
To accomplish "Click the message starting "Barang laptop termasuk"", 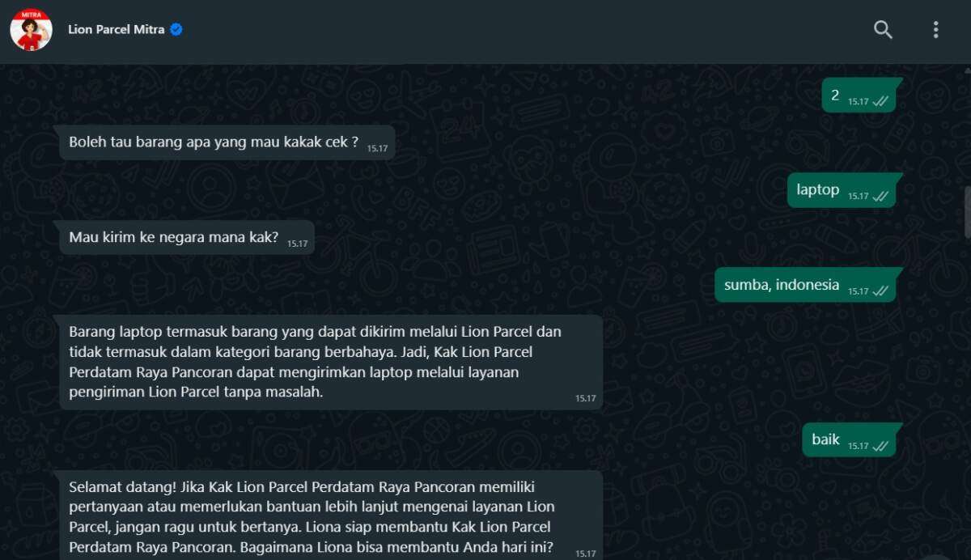I will click(x=331, y=362).
